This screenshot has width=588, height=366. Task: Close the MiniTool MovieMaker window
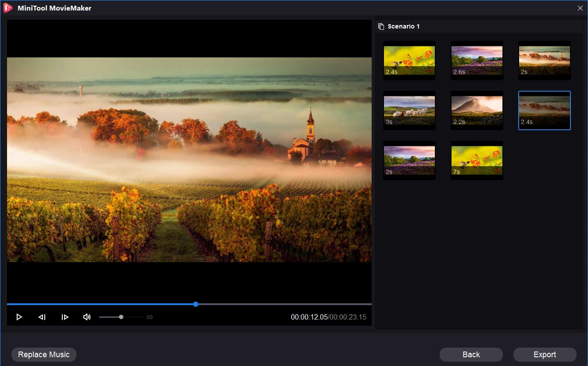pos(581,8)
